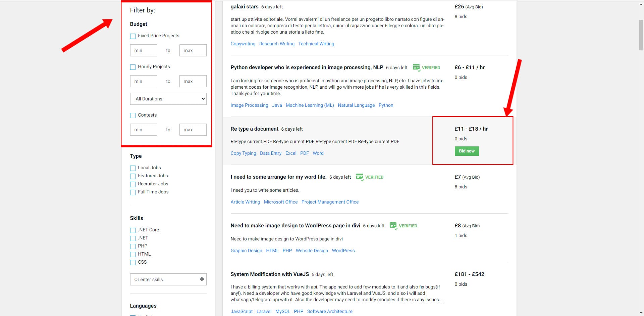This screenshot has width=644, height=316.
Task: Click the Software Architecture tag
Action: coord(330,311)
